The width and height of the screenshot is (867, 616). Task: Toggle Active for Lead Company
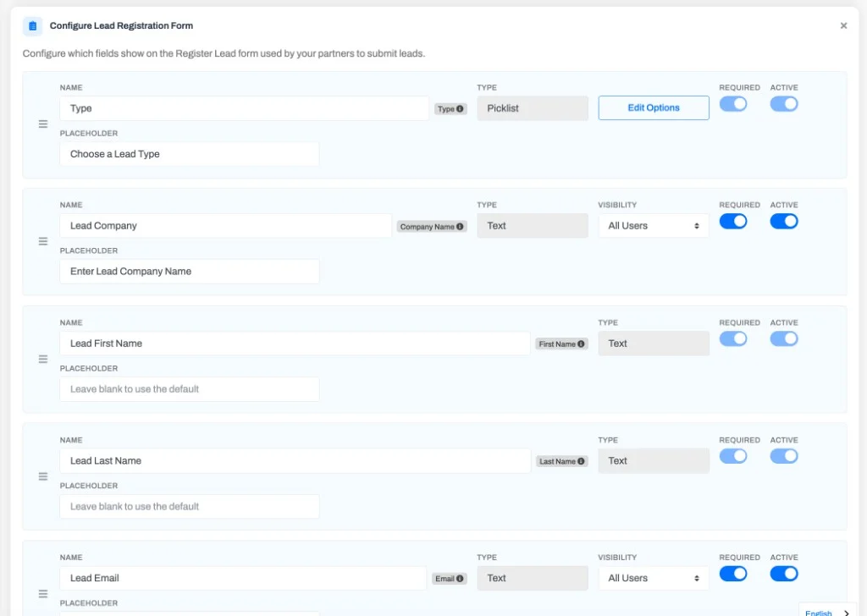point(784,222)
